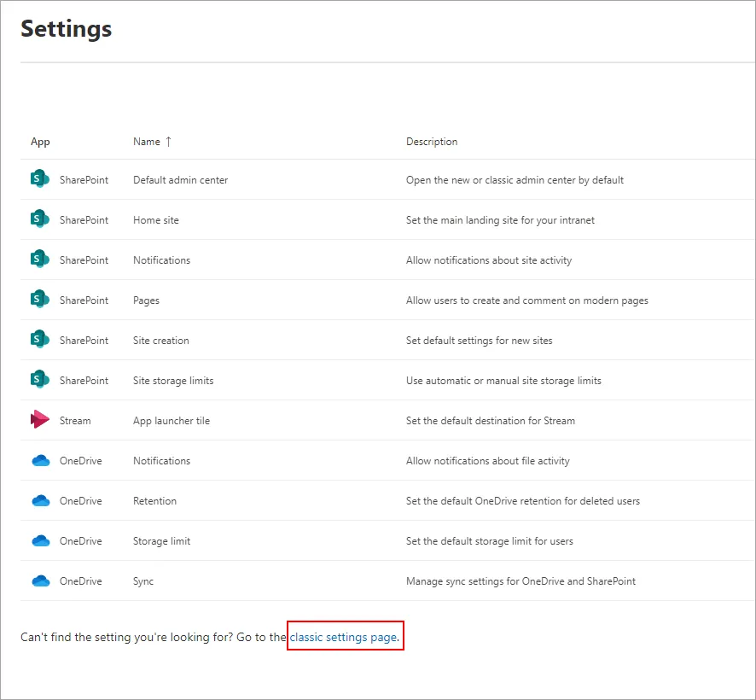Open the Site creation setting

pyautogui.click(x=161, y=340)
